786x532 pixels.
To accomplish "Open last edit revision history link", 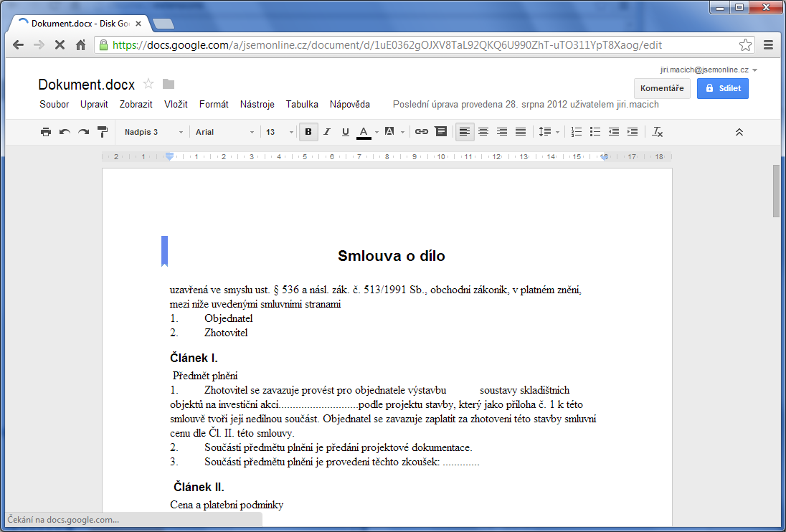I will 526,104.
